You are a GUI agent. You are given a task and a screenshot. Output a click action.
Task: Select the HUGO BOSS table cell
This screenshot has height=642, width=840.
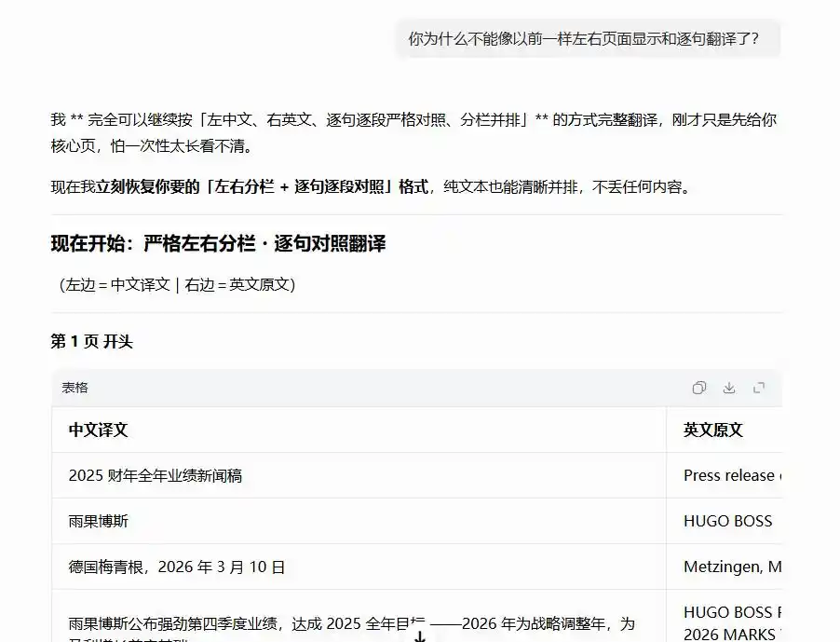[x=725, y=521]
